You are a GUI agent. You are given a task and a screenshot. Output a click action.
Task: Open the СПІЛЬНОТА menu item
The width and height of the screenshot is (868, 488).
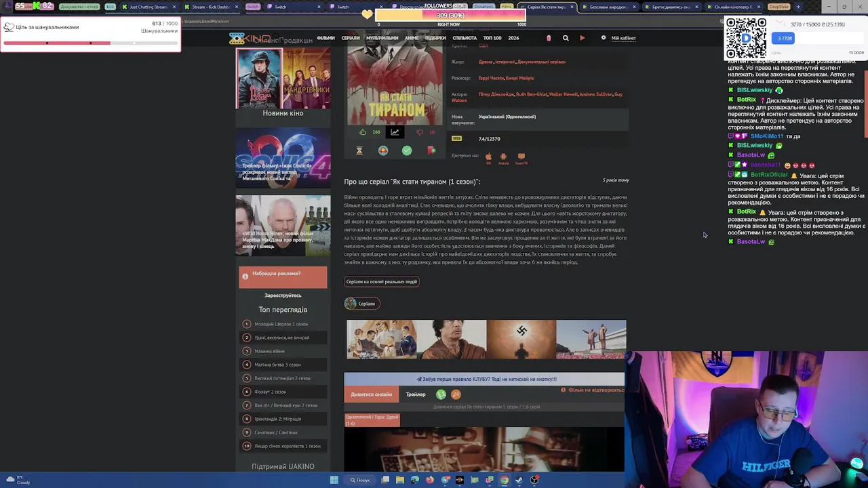465,38
